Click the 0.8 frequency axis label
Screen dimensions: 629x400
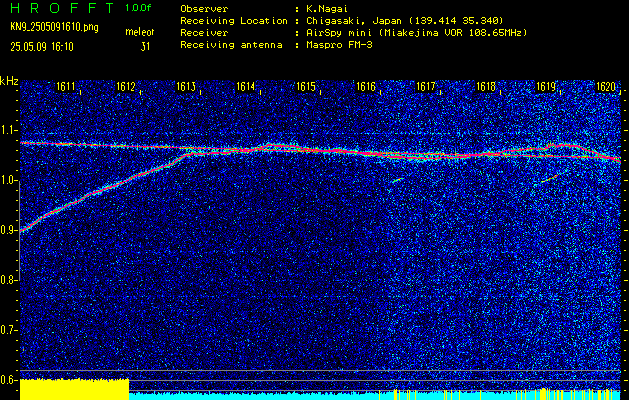pyautogui.click(x=9, y=280)
